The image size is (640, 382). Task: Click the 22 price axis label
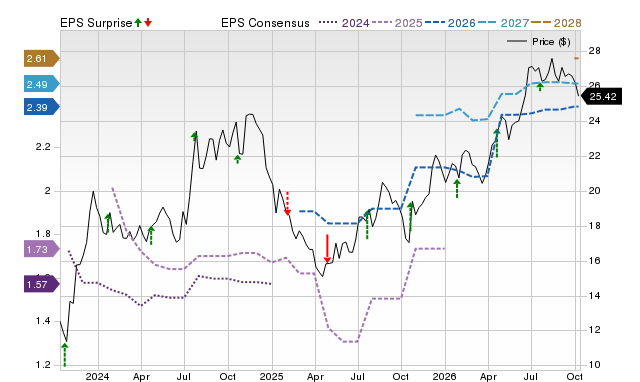click(x=594, y=156)
